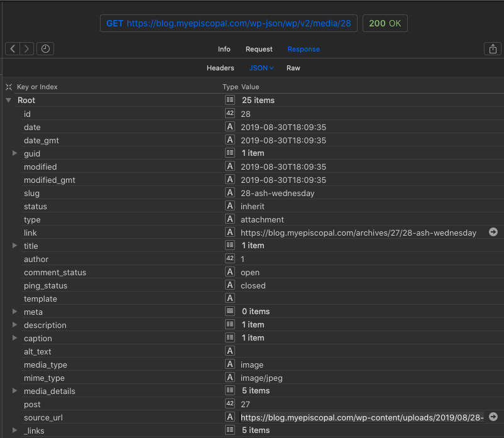
Task: Switch to the Info tab
Action: click(x=224, y=49)
